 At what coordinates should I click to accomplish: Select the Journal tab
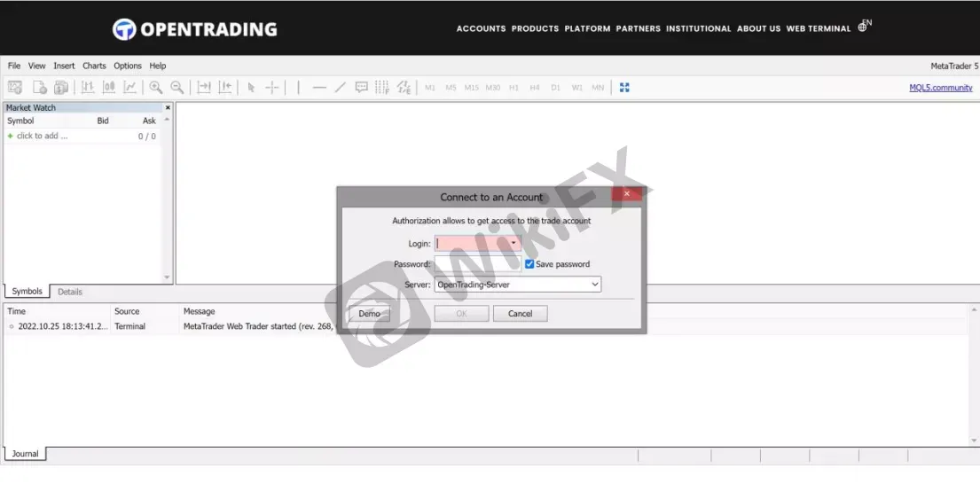pos(25,454)
